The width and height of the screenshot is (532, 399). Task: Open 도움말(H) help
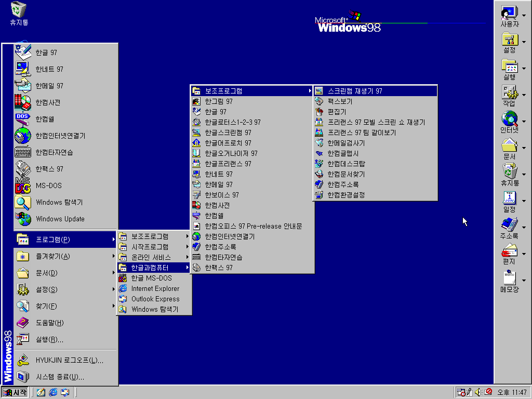66,323
